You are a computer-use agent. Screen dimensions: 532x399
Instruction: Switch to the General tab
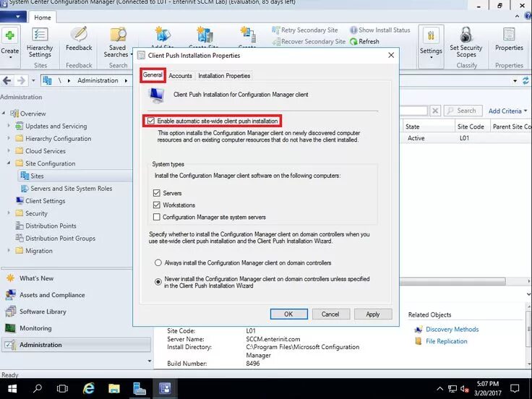point(153,75)
